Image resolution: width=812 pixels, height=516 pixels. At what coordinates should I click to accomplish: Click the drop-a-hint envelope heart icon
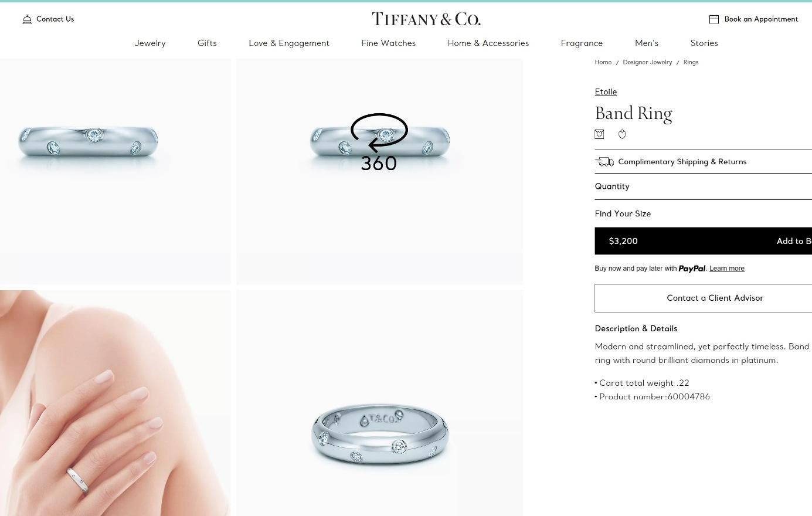(x=599, y=134)
